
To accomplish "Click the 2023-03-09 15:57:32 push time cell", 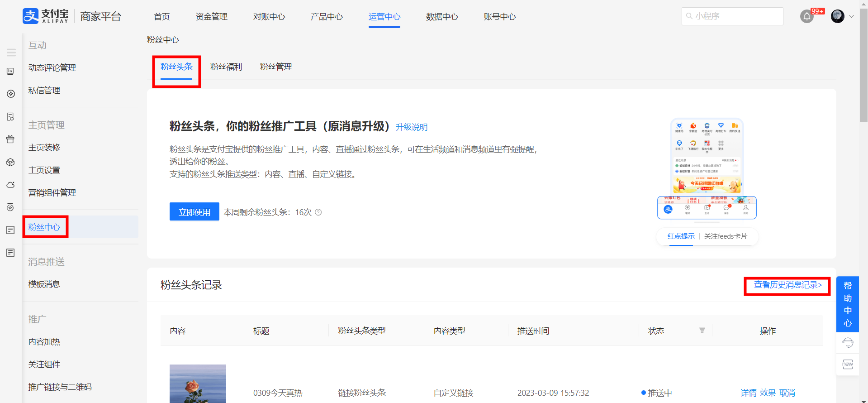I will point(553,393).
